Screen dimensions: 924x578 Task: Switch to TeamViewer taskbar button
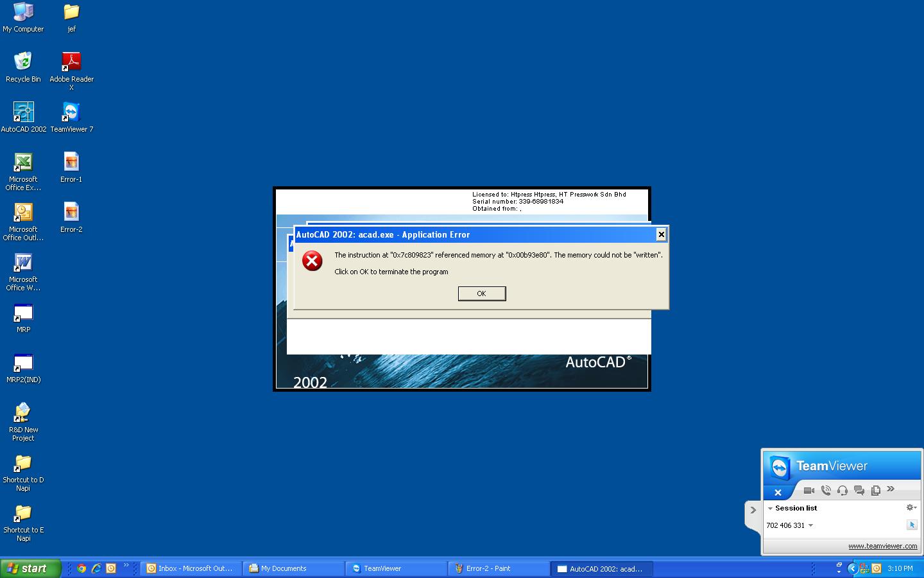pos(397,568)
